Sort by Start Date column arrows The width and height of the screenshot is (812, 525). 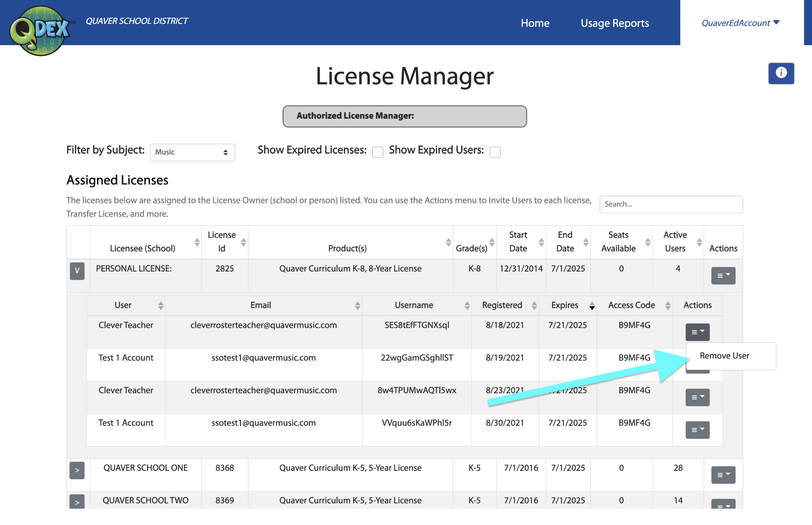(541, 242)
